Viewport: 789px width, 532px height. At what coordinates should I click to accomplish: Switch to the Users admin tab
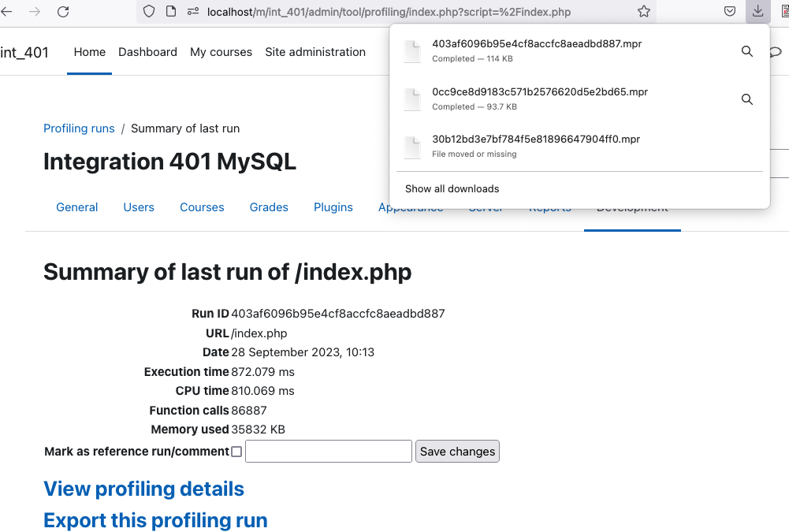139,207
